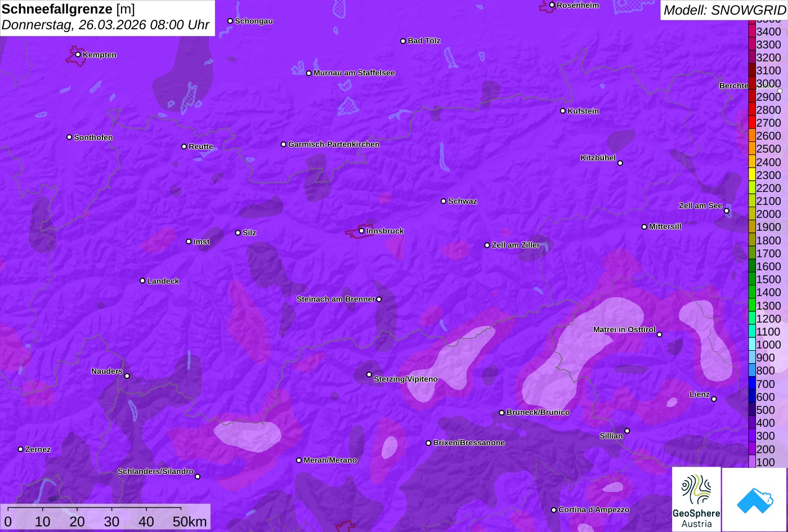Select the Rosenheim label
The width and height of the screenshot is (788, 532).
577,5
